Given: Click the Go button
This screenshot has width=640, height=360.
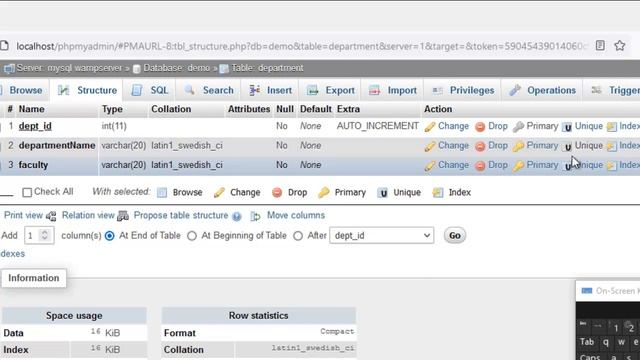Looking at the screenshot, I should [455, 236].
